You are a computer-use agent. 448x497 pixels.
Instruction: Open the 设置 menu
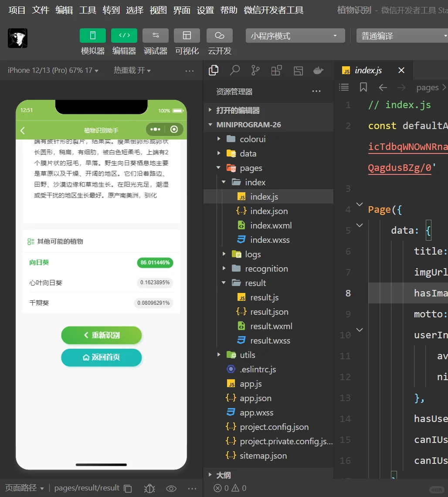coord(205,10)
